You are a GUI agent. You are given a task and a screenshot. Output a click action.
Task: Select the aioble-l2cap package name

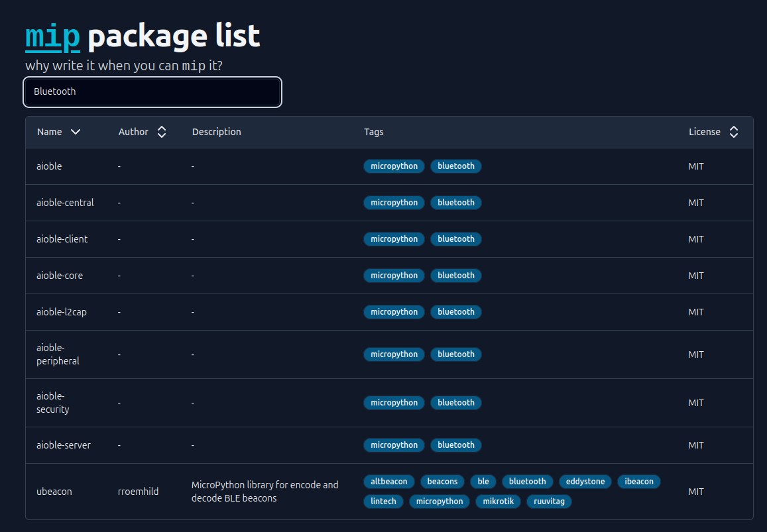[x=62, y=312]
